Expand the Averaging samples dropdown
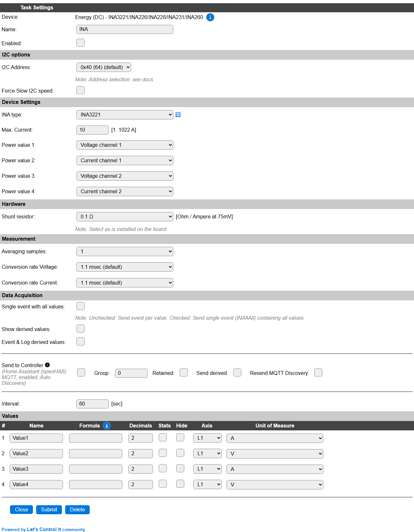 pyautogui.click(x=125, y=252)
